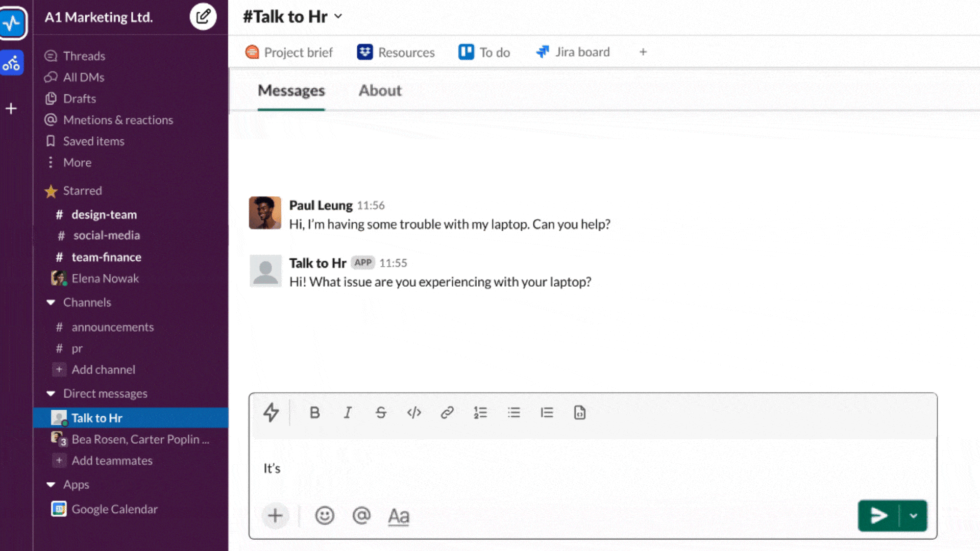The width and height of the screenshot is (980, 551).
Task: Hide text formatting with the Aa toggle
Action: pos(399,516)
